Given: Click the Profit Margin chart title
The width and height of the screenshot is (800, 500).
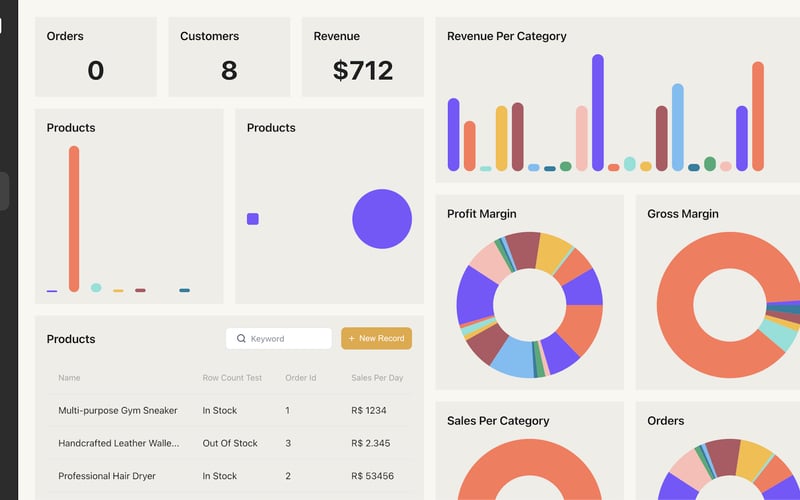Looking at the screenshot, I should pos(482,214).
